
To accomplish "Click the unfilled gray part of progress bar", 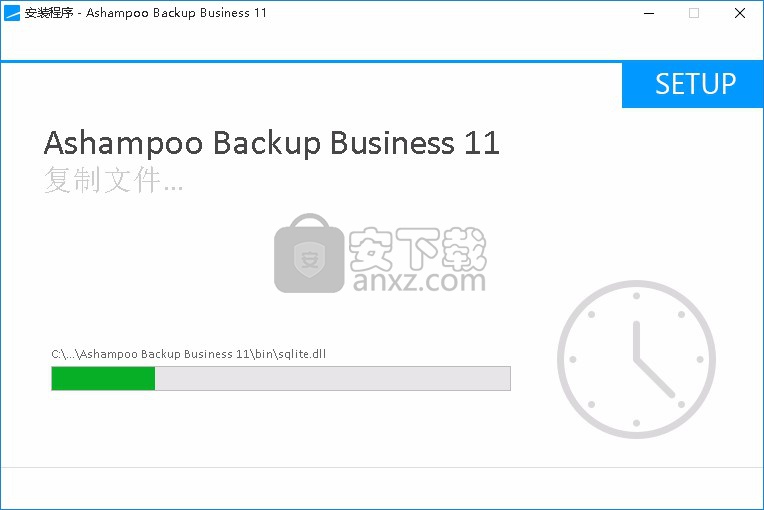I will (332, 378).
